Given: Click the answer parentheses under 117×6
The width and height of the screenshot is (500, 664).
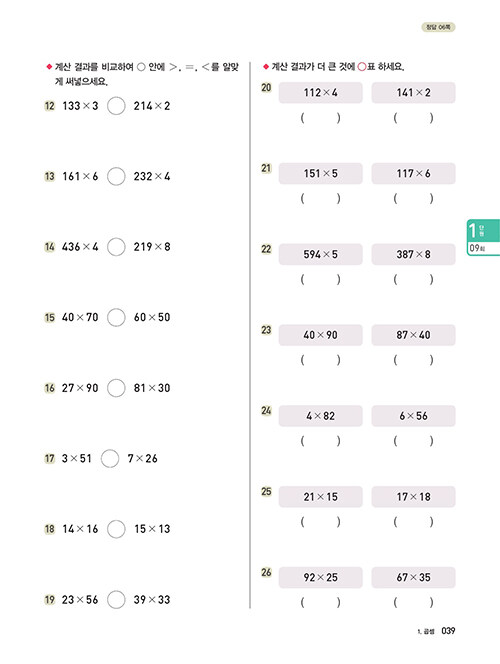Looking at the screenshot, I should [414, 198].
